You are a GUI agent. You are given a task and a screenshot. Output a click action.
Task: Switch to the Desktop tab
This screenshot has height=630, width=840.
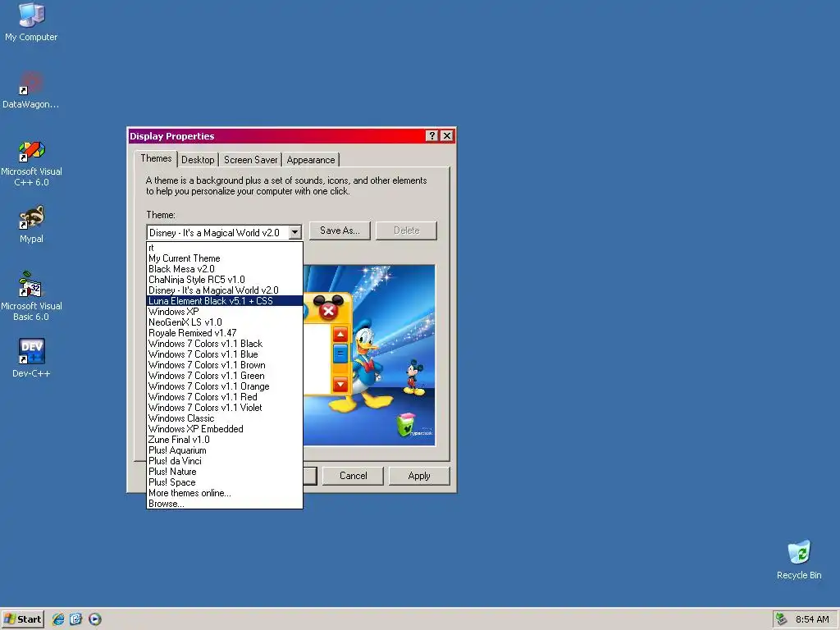(198, 160)
